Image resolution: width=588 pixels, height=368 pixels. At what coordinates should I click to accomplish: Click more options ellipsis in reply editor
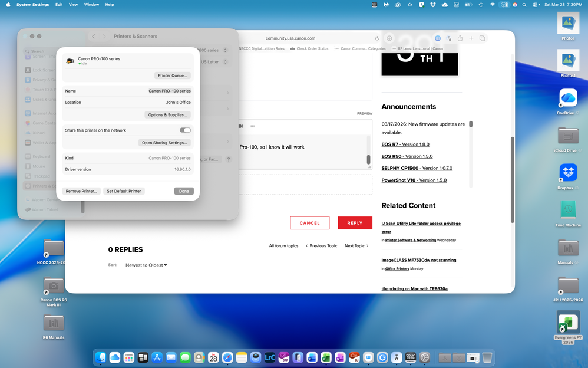[x=252, y=126]
